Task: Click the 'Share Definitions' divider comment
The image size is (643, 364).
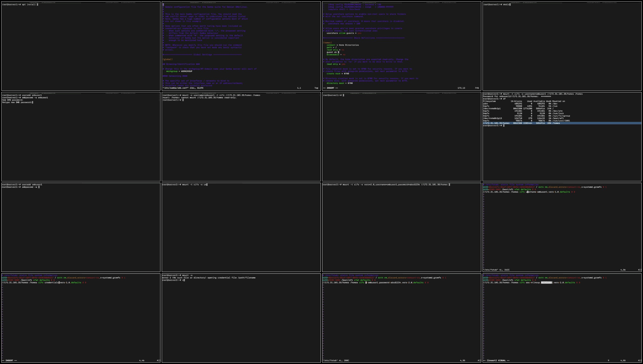Action: [364, 38]
